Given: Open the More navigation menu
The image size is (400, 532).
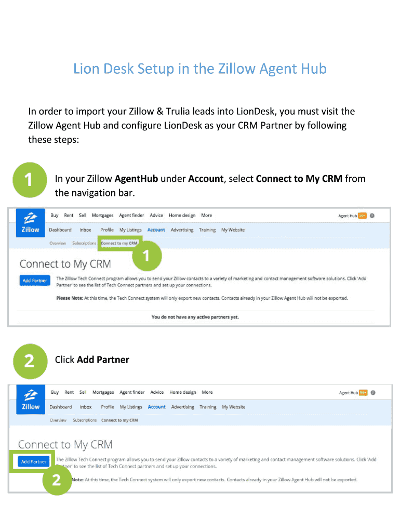Looking at the screenshot, I should click(207, 215).
